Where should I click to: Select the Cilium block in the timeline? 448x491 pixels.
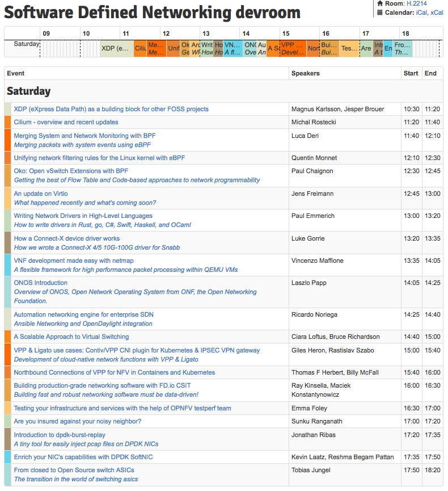[x=140, y=49]
